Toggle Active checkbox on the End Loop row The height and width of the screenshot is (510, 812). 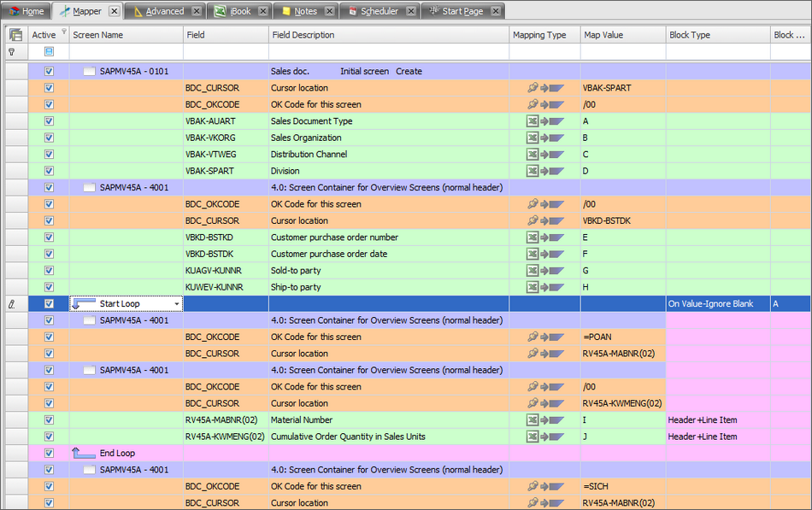tap(49, 453)
